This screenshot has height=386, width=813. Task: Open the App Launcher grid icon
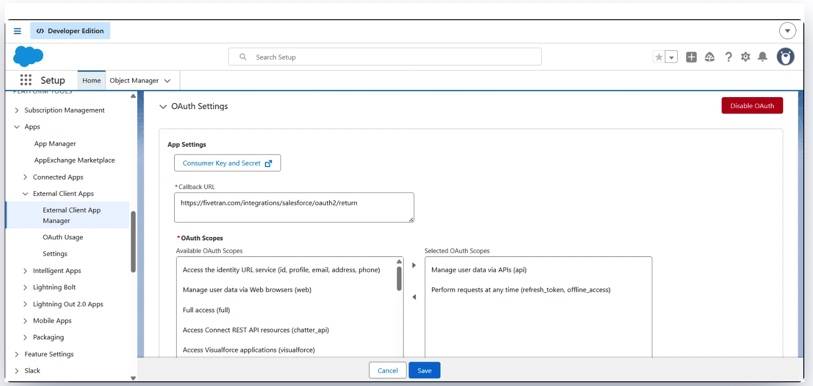(x=25, y=80)
